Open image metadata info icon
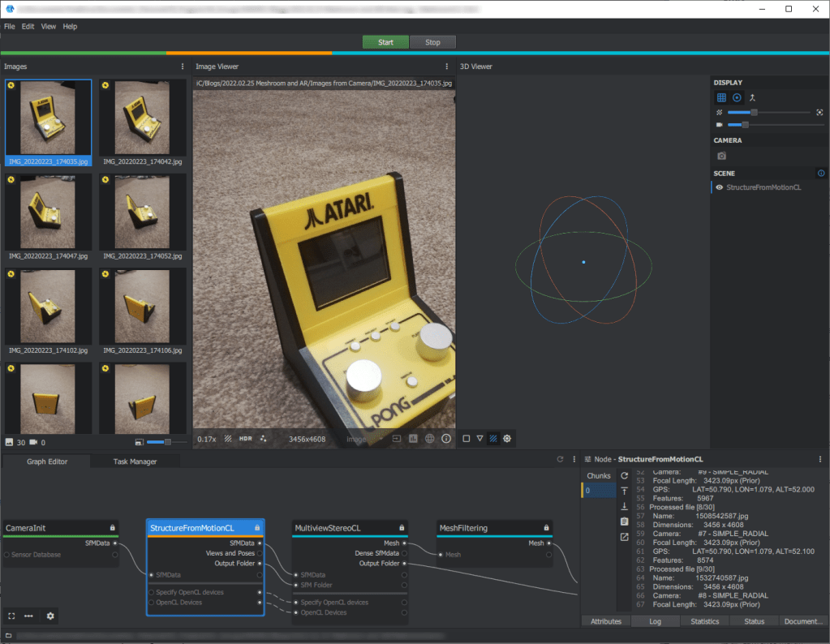Screen dimensions: 830x644 coord(446,439)
